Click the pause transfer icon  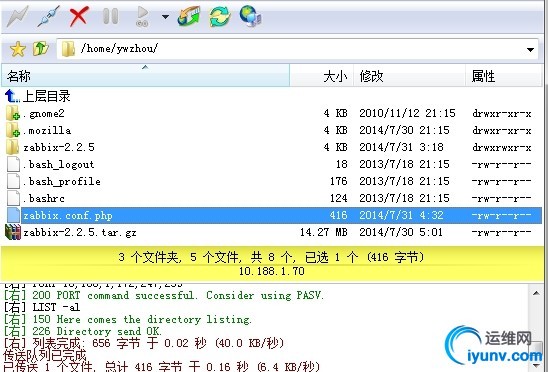pos(111,16)
